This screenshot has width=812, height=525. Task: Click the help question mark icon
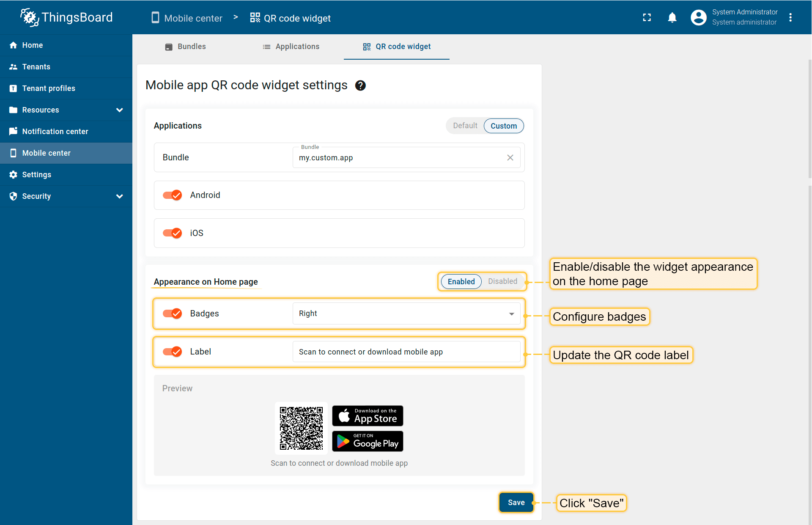coord(360,85)
